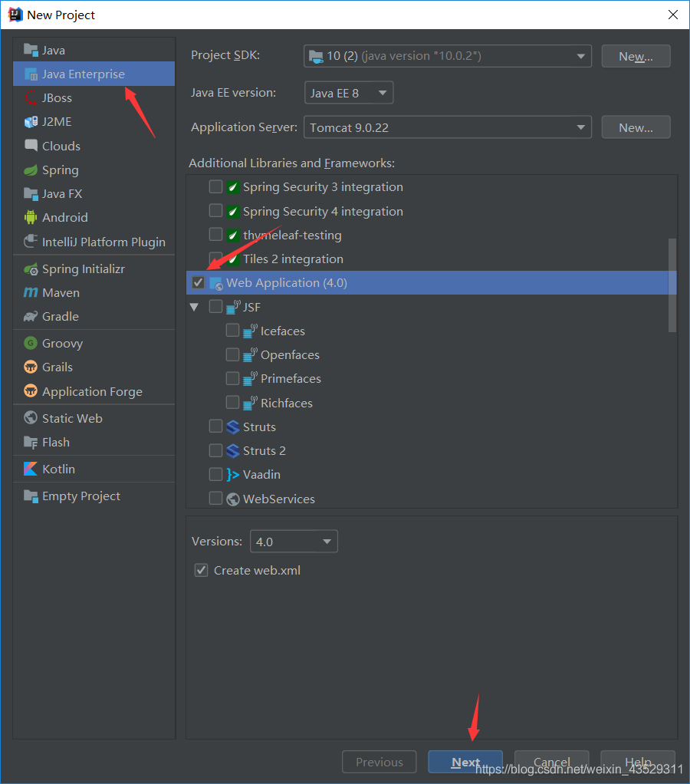Enable Spring Security 4 integration checkbox

pyautogui.click(x=216, y=210)
